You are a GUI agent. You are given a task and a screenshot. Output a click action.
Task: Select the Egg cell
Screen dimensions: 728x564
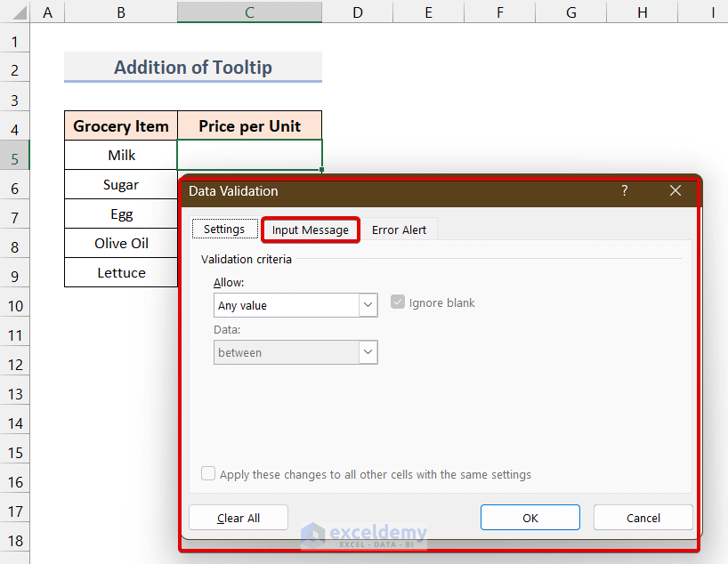click(121, 214)
